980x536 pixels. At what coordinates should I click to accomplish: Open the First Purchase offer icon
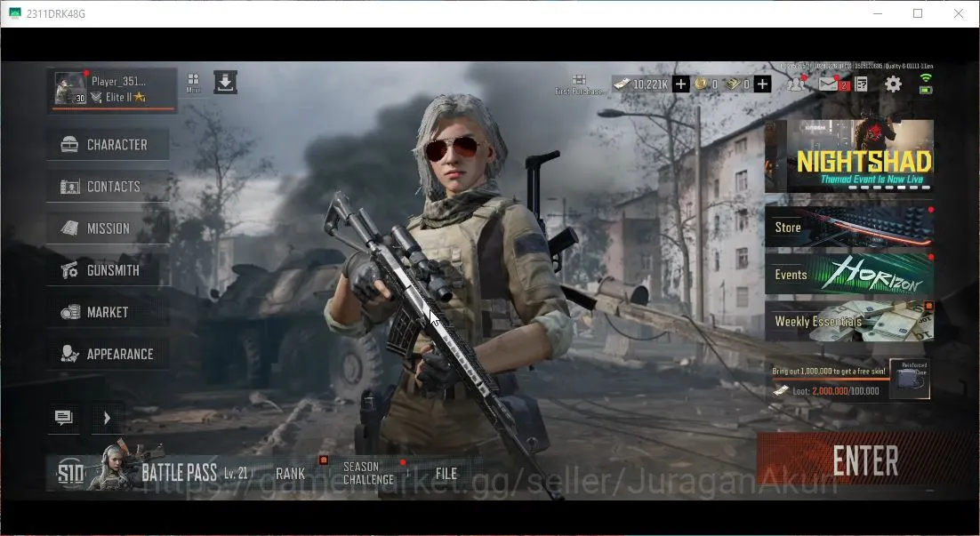point(579,84)
